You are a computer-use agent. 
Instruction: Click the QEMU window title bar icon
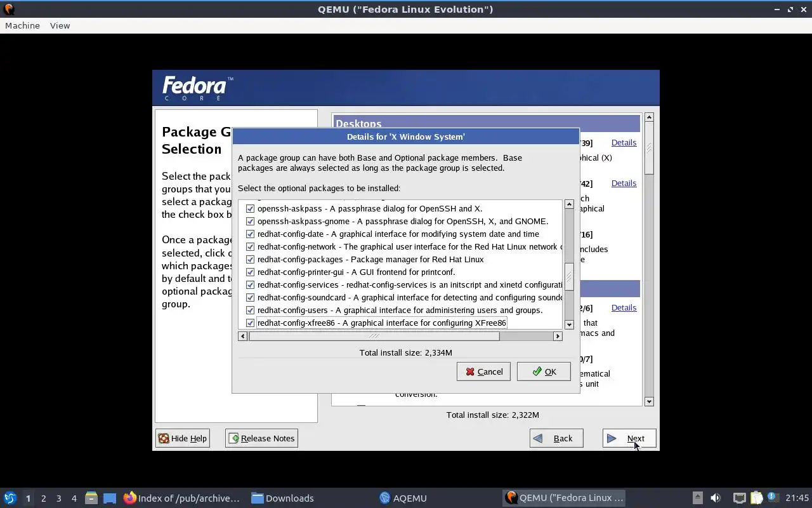pos(9,9)
